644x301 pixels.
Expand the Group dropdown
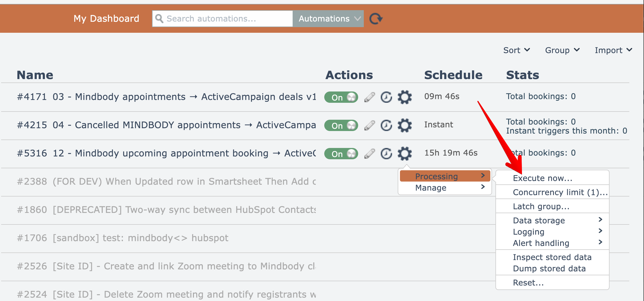click(x=562, y=50)
